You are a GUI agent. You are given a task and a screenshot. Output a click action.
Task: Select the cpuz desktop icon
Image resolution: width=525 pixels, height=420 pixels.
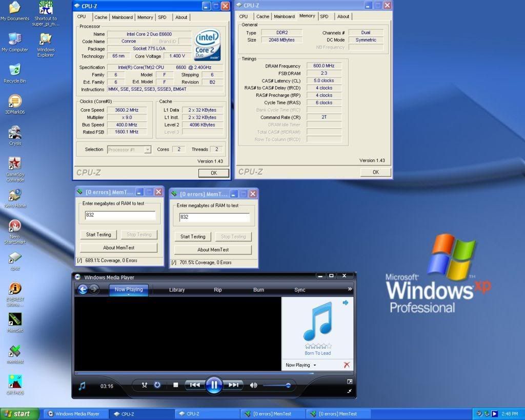click(15, 261)
